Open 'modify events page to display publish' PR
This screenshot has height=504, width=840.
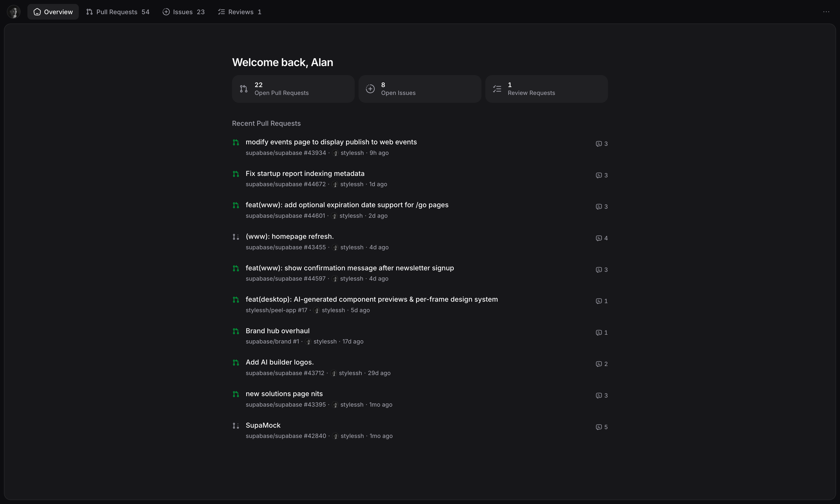pos(331,142)
